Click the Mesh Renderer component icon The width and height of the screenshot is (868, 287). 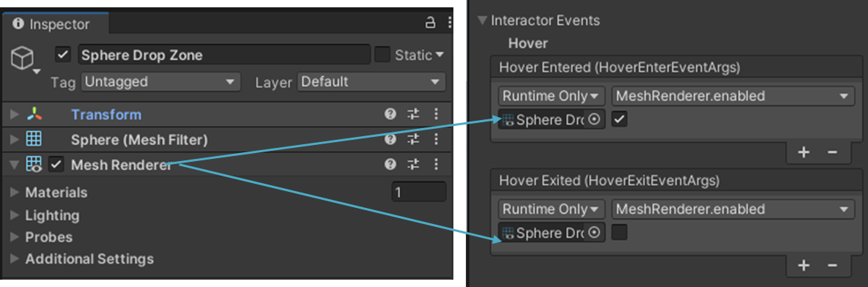pyautogui.click(x=34, y=164)
